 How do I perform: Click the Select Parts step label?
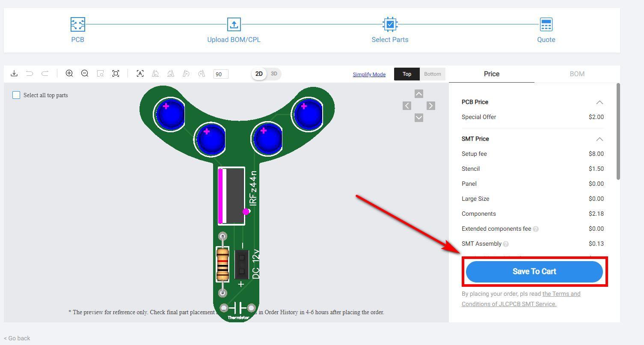[390, 39]
